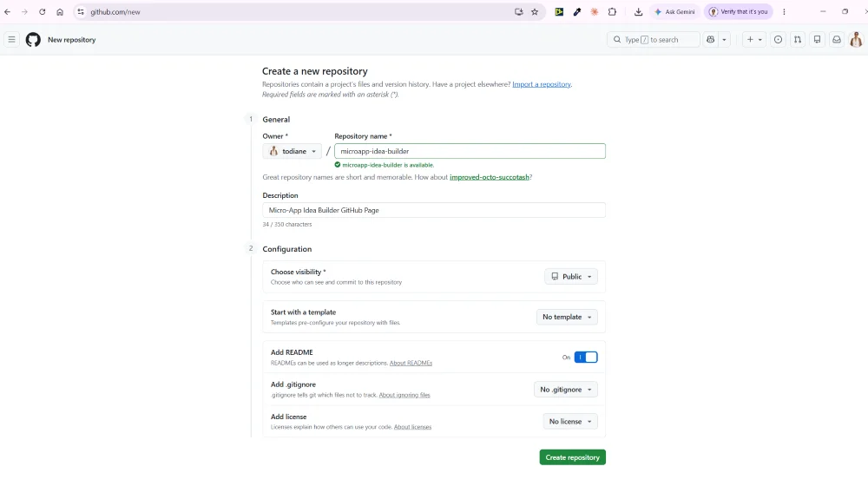Click the 'General' section heading

[276, 120]
